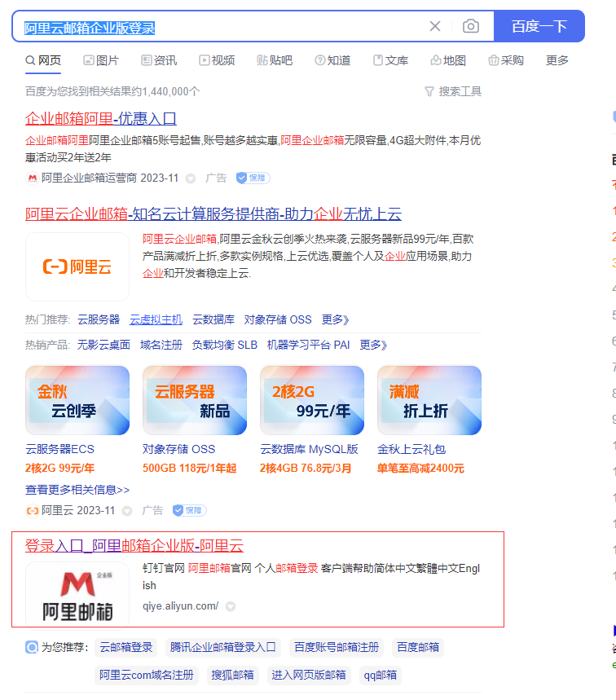This screenshot has height=700, width=616.
Task: Expand dropdown next to 阿里企业邮箱运营商 2023-11
Action: pos(191,178)
